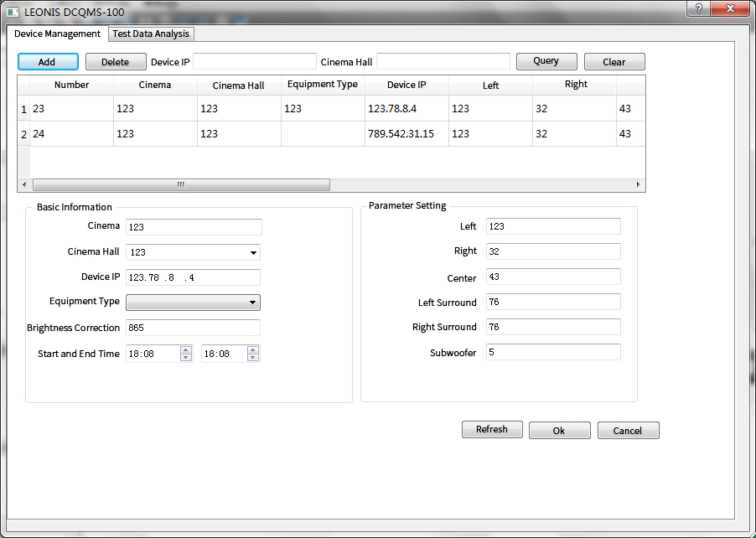Select the Device Management tab

57,34
